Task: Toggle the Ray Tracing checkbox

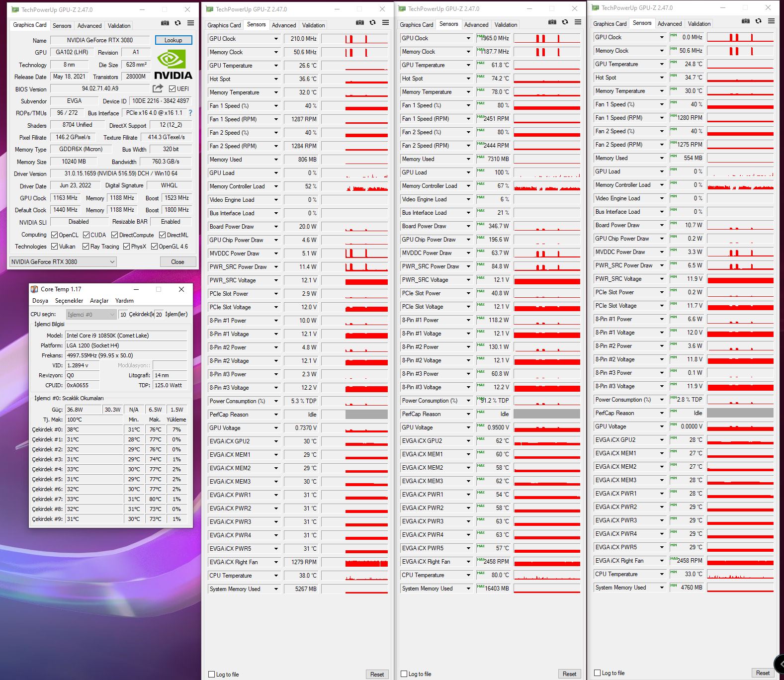Action: point(86,247)
